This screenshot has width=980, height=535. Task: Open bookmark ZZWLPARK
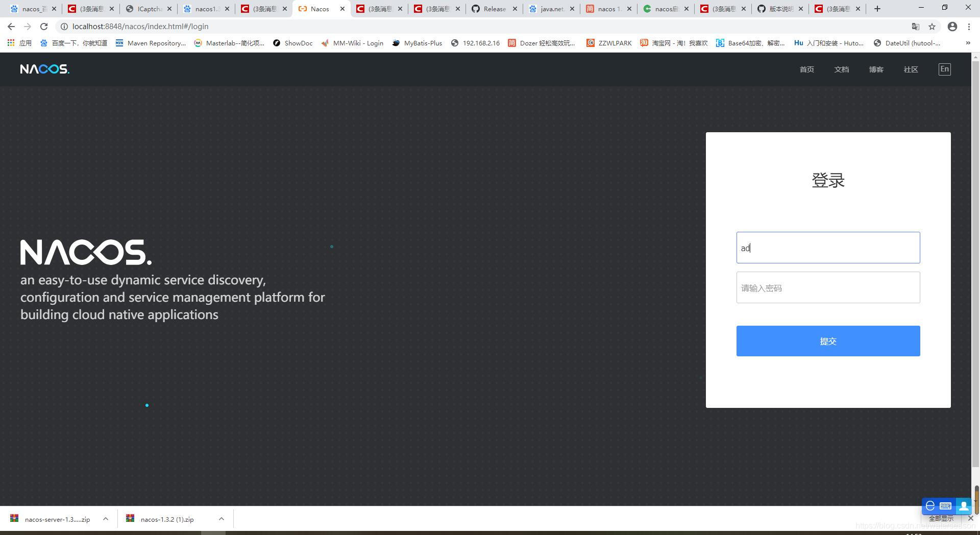click(609, 43)
